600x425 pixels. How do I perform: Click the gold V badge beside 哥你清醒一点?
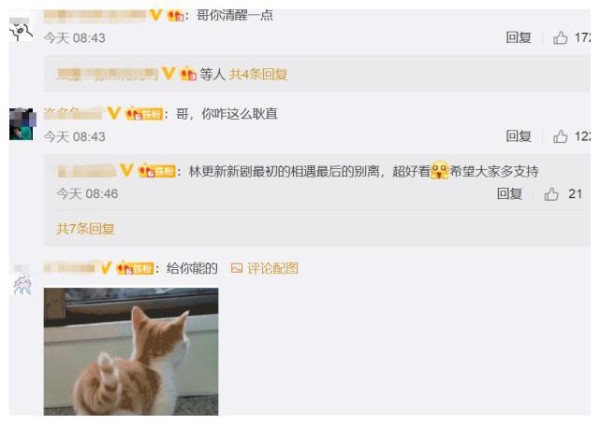[156, 15]
